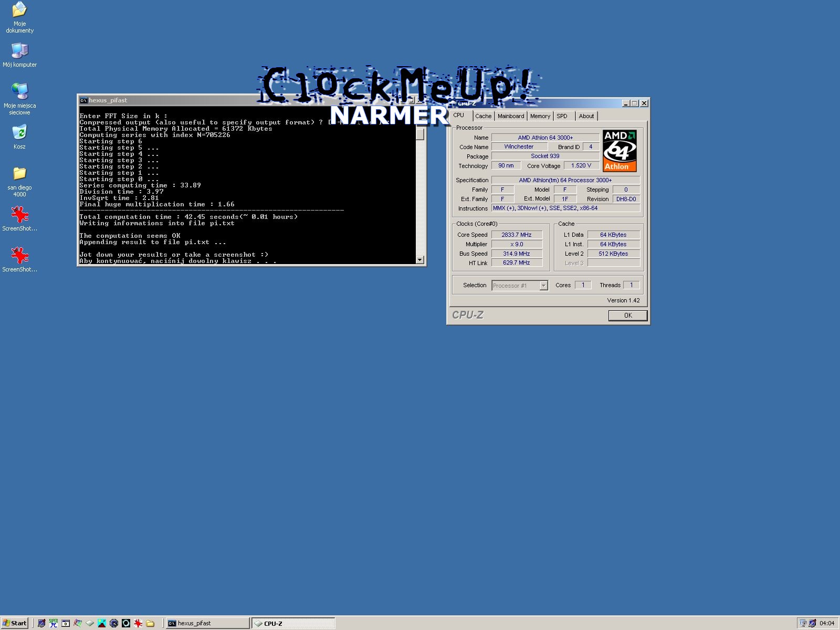Click the blue shield tray icon
This screenshot has height=630, width=840.
tap(812, 623)
